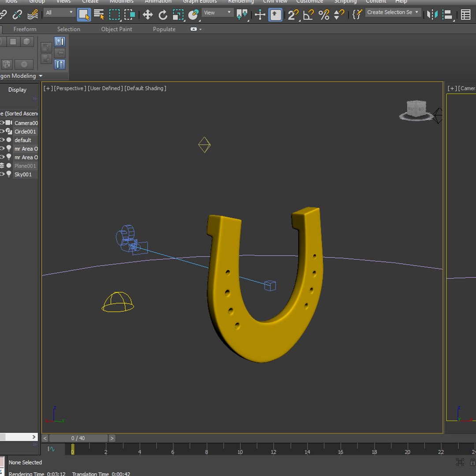Switch to the Populate ribbon tab

pyautogui.click(x=164, y=29)
